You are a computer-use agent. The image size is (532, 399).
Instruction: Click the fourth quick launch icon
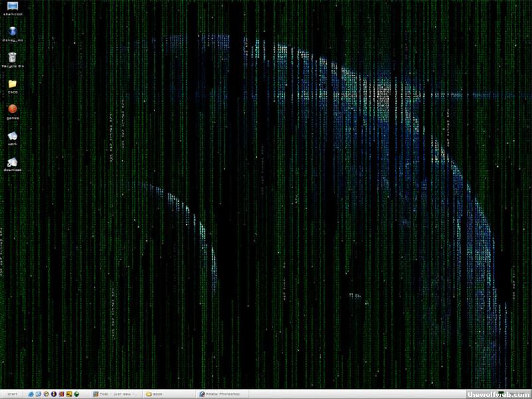(x=54, y=394)
